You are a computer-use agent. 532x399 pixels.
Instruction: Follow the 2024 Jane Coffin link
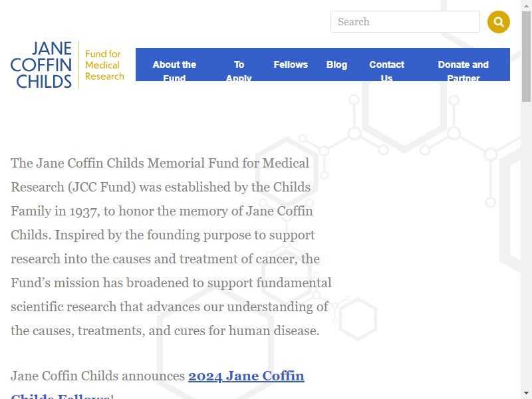pos(246,376)
